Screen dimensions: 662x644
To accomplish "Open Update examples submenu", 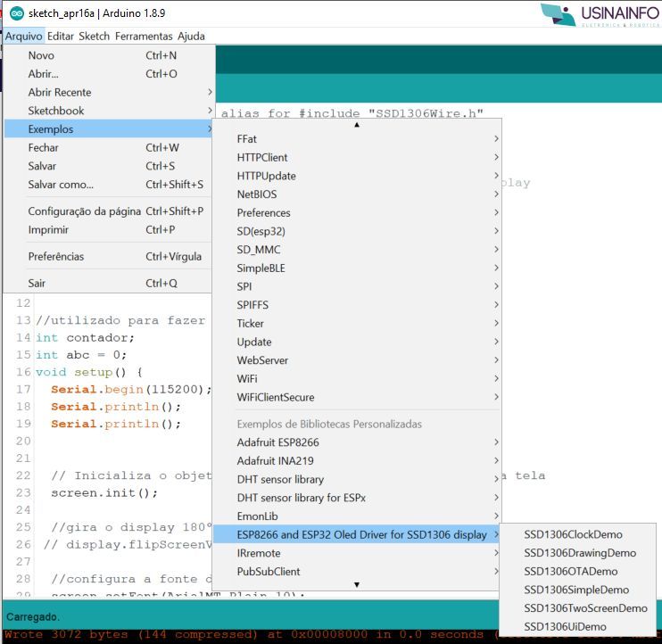I will 357,342.
